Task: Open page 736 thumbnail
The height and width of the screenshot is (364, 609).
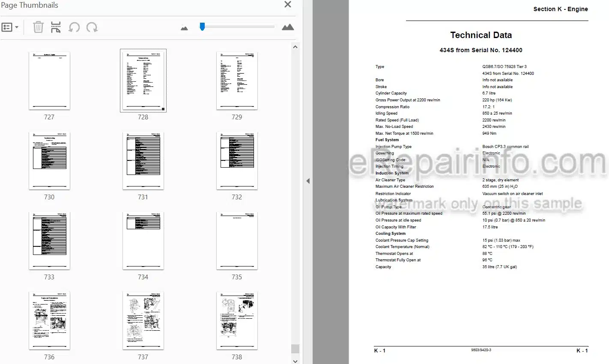Action: [49, 321]
